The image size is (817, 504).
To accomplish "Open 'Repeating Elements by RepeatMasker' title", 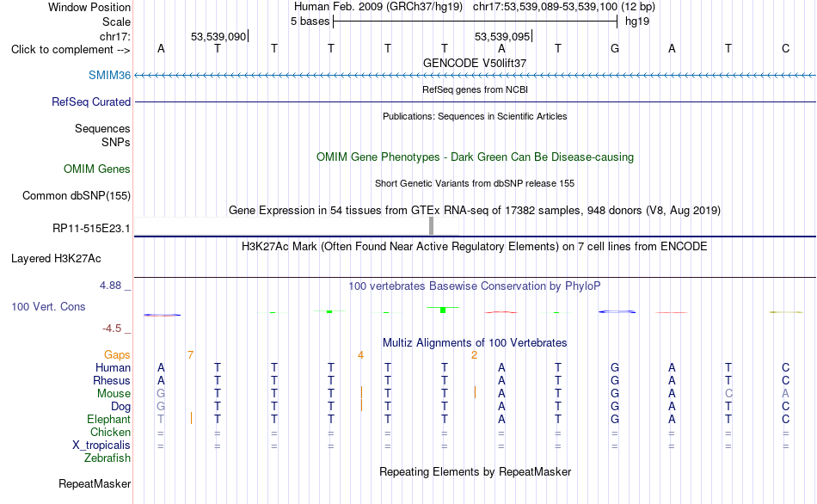I will click(475, 471).
